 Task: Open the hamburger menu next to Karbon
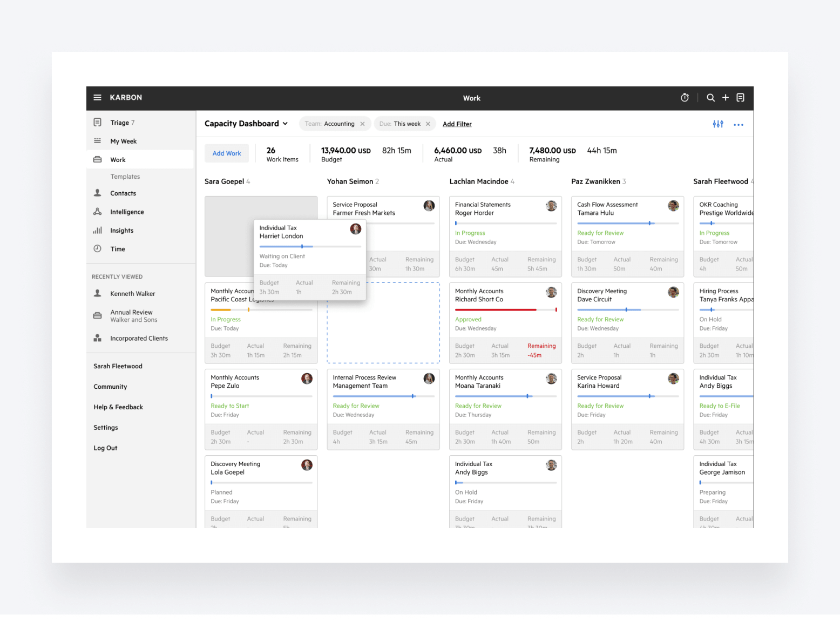tap(97, 98)
